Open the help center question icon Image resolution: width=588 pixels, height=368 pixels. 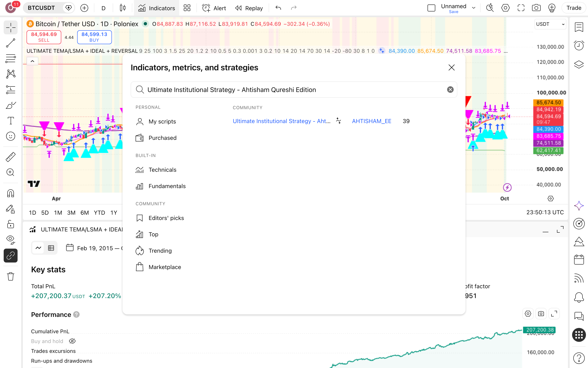579,358
